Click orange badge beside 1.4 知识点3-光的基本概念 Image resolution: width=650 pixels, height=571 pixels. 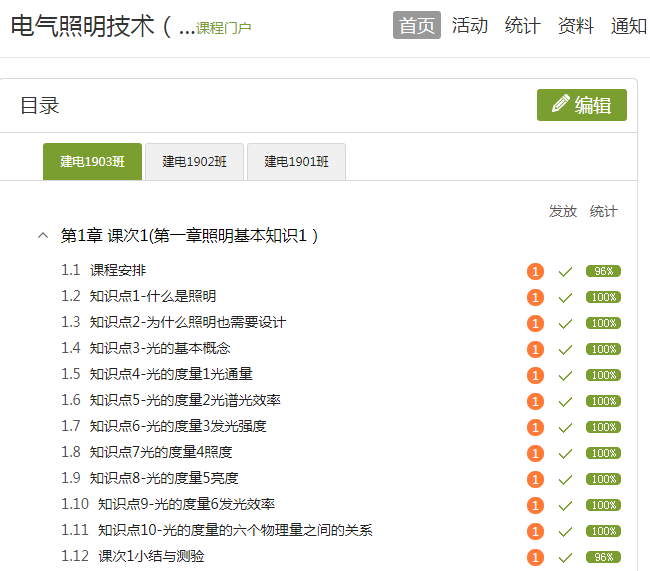(x=535, y=349)
